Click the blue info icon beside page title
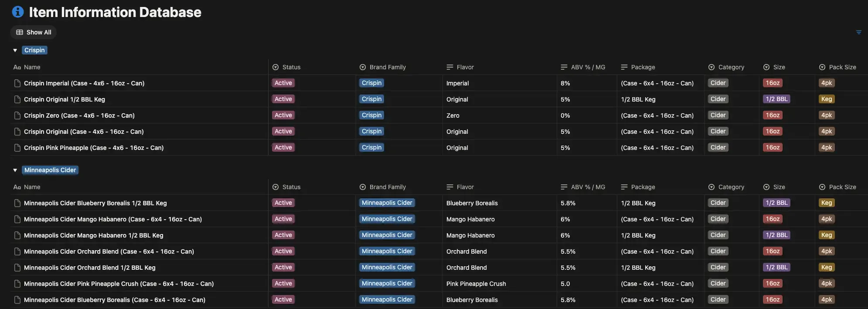The width and height of the screenshot is (868, 309). coord(18,12)
